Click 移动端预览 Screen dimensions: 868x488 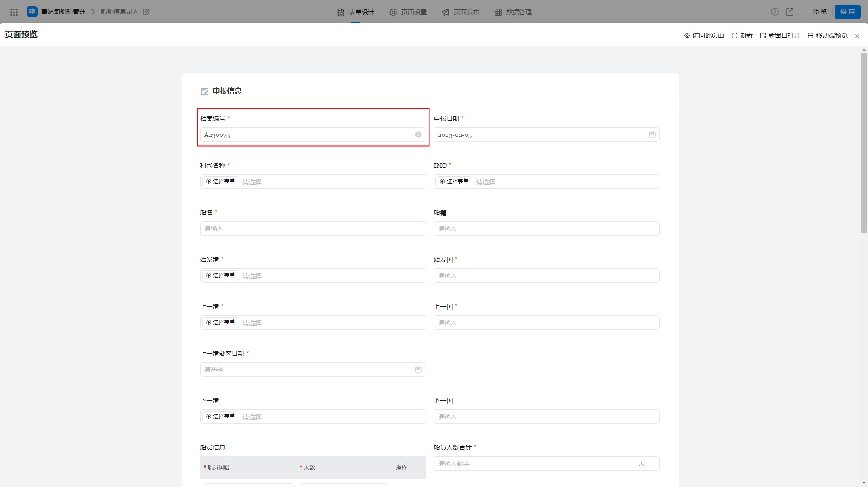coord(827,35)
